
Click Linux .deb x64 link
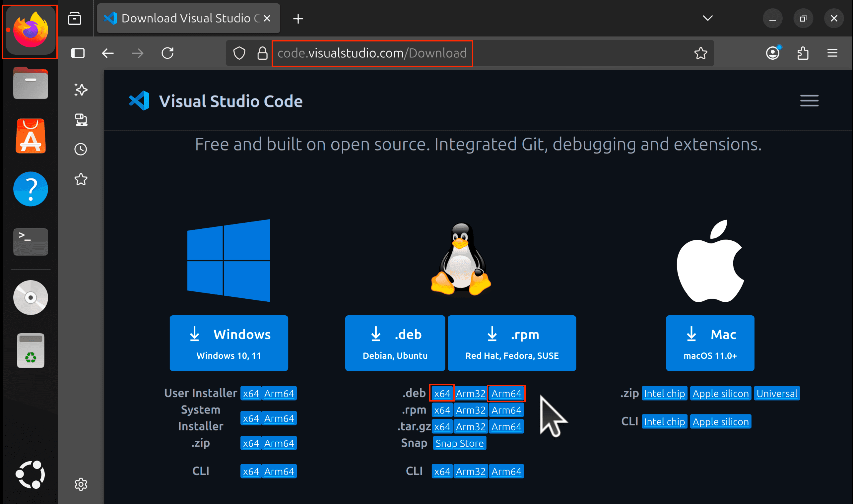click(x=442, y=393)
